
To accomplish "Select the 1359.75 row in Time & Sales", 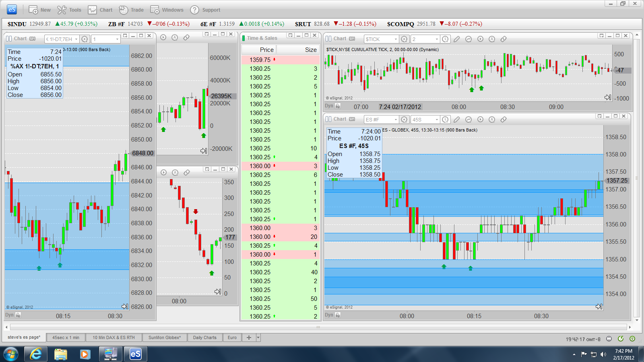I will [x=281, y=60].
